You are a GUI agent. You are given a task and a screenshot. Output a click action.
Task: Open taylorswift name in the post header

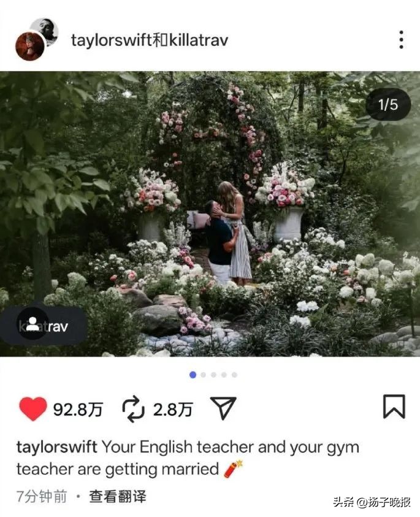click(112, 40)
